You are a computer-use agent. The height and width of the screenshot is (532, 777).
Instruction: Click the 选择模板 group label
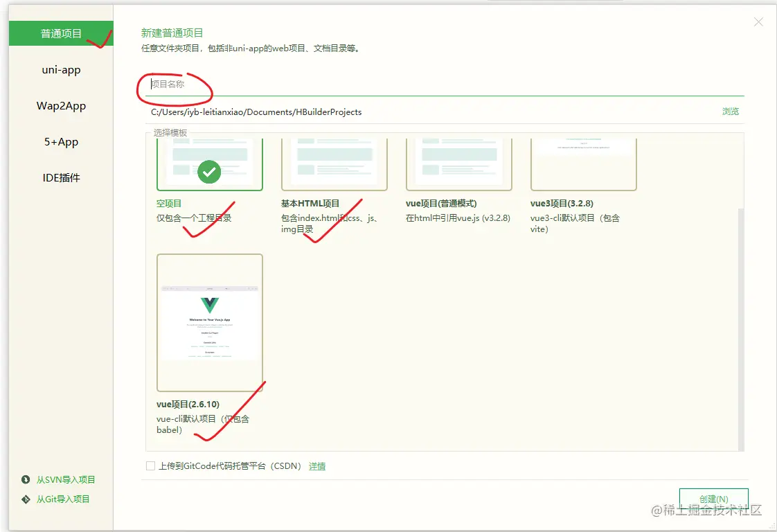coord(170,132)
